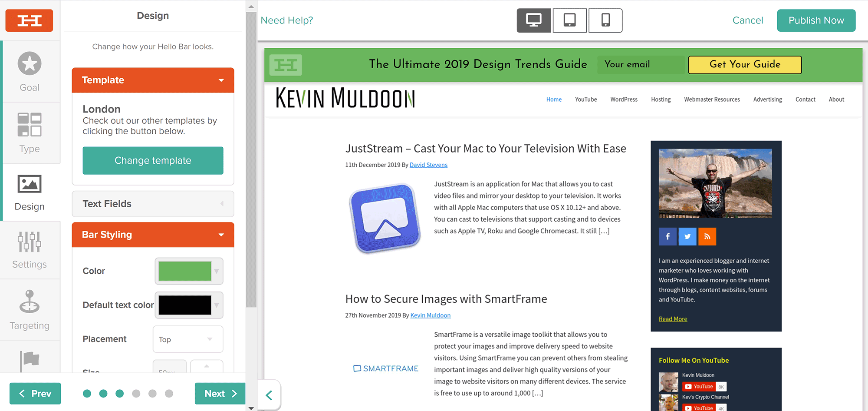868x411 pixels.
Task: Collapse the editor panel with left chevron
Action: [x=269, y=395]
